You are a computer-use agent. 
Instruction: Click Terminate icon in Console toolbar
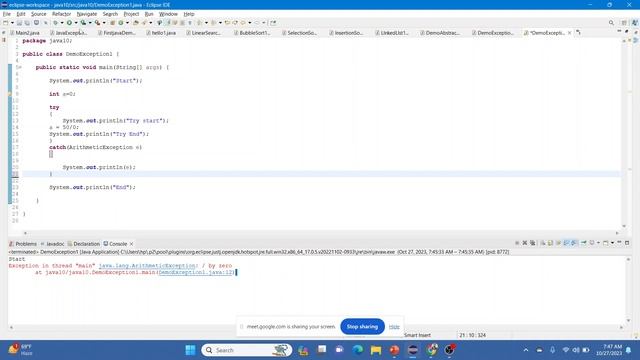[x=517, y=243]
